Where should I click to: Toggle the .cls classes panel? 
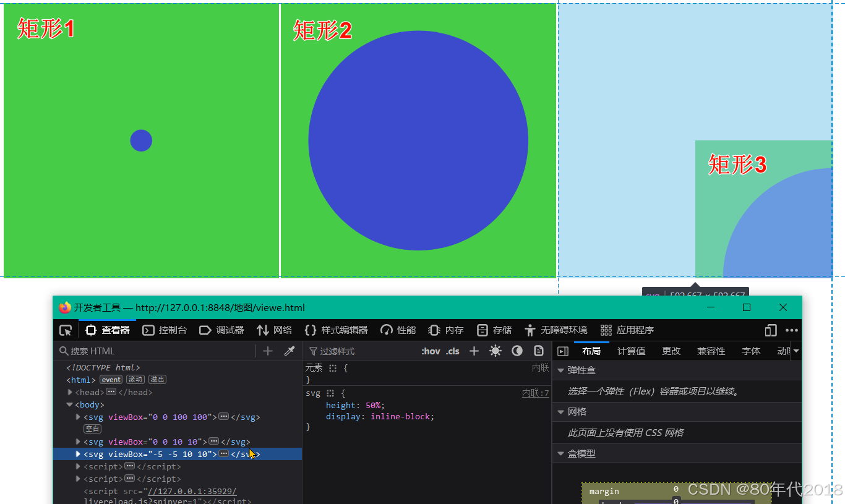coord(453,351)
